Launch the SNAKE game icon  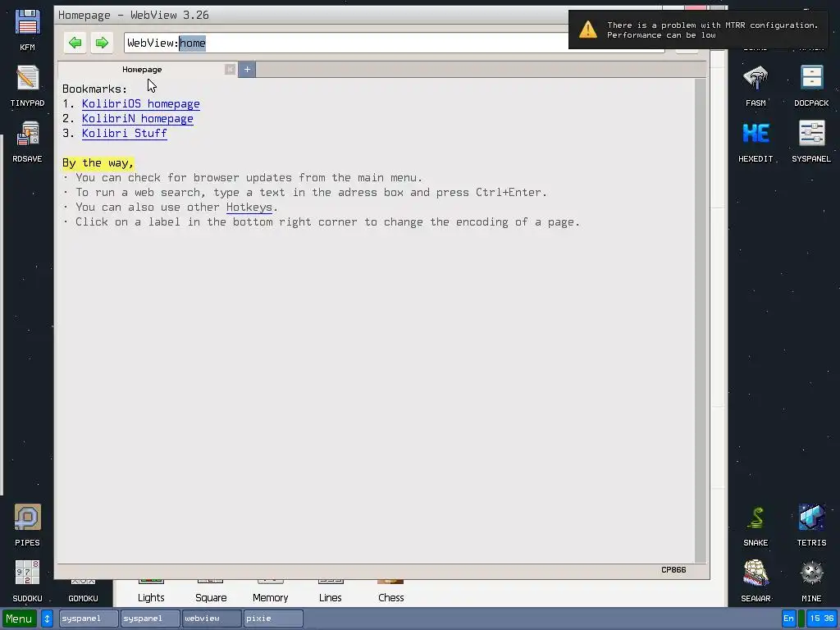tap(756, 525)
